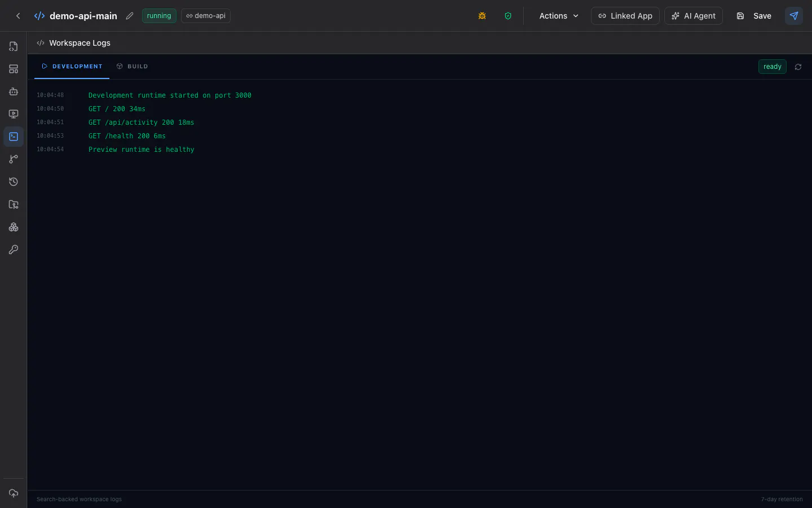Open the git branch sidebar icon
This screenshot has width=812, height=508.
[x=14, y=159]
